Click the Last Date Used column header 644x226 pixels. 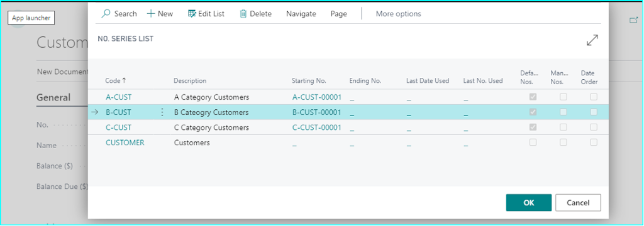[x=428, y=81]
